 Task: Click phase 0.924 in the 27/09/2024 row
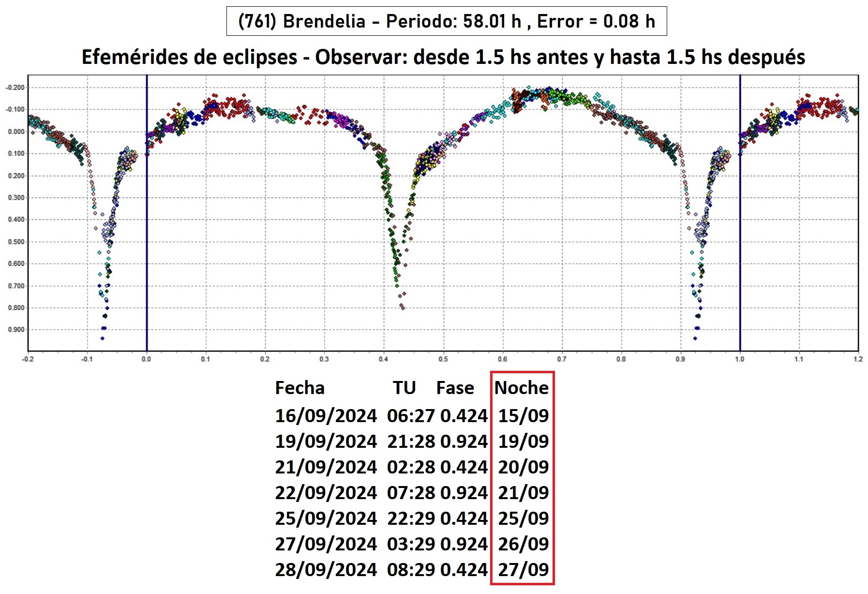coord(464,544)
